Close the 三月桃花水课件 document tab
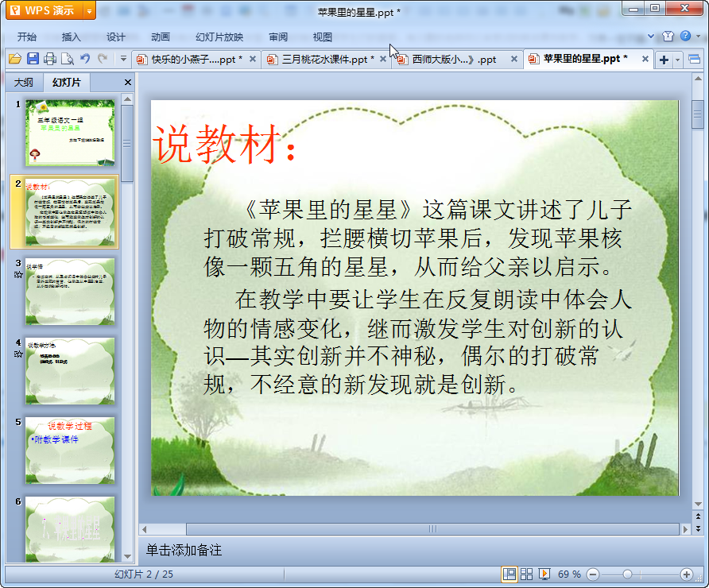 point(383,59)
